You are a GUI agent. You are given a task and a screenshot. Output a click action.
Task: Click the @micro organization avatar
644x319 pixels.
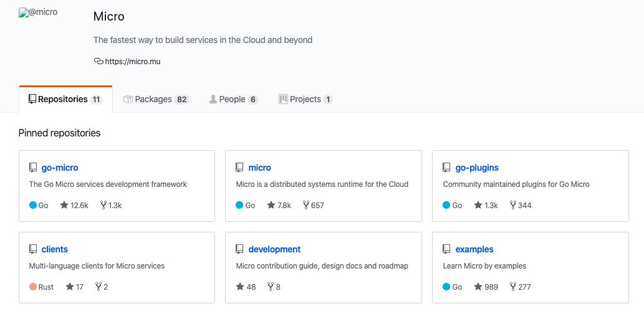click(x=39, y=12)
